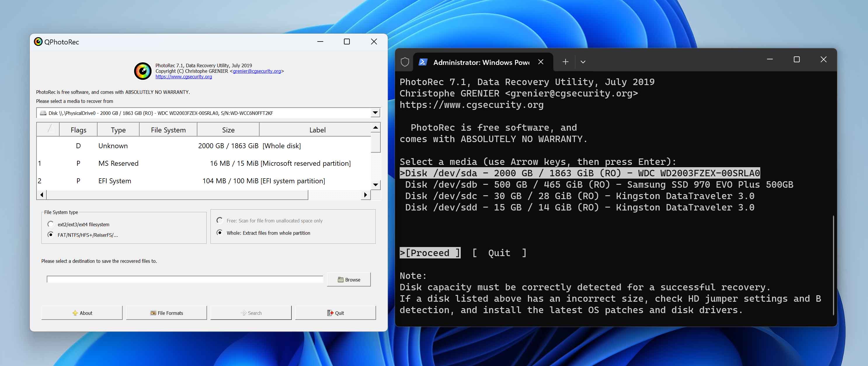Viewport: 868px width, 366px height.
Task: Click horizontal scrollbar left arrow
Action: point(41,195)
